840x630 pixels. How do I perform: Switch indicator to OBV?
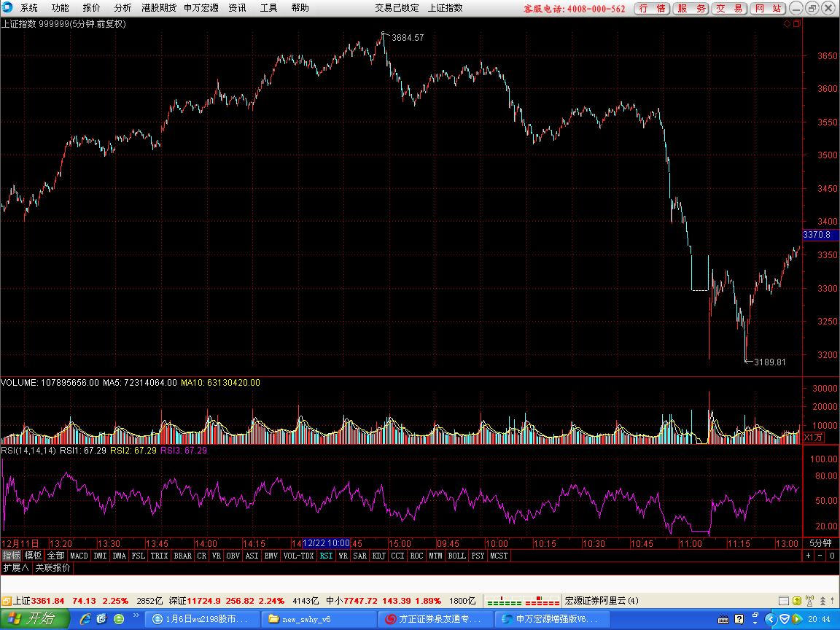click(233, 556)
